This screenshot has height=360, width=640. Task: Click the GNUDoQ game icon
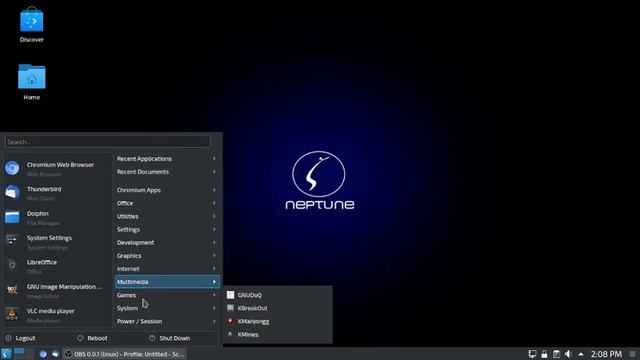click(231, 295)
